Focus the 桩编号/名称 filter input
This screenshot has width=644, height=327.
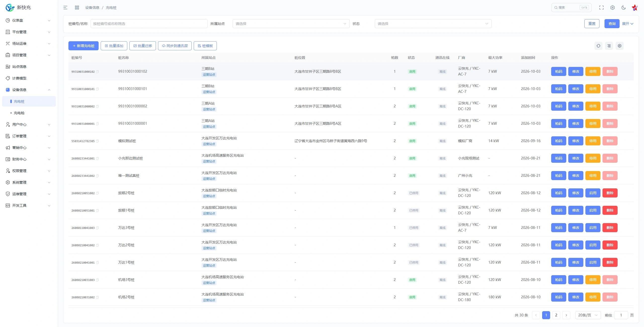point(149,24)
